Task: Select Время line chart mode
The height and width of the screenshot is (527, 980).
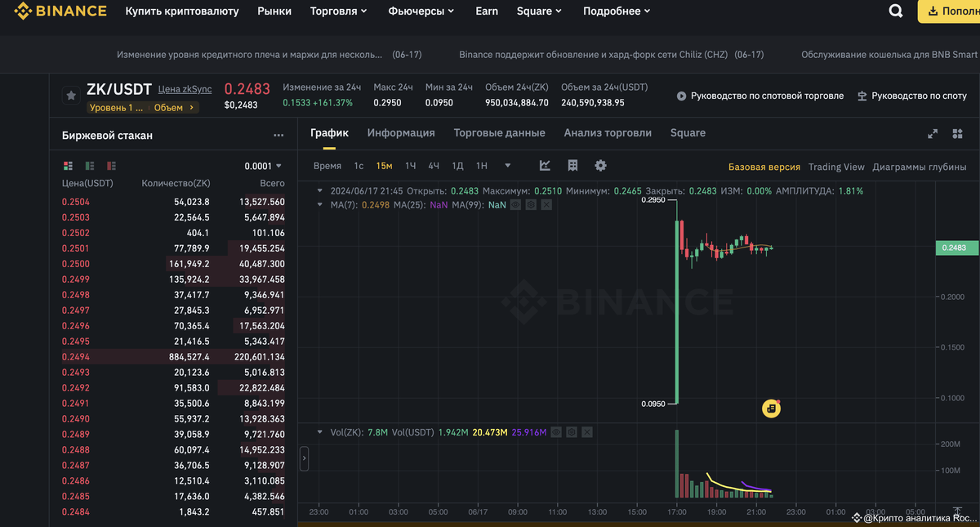Action: click(327, 166)
